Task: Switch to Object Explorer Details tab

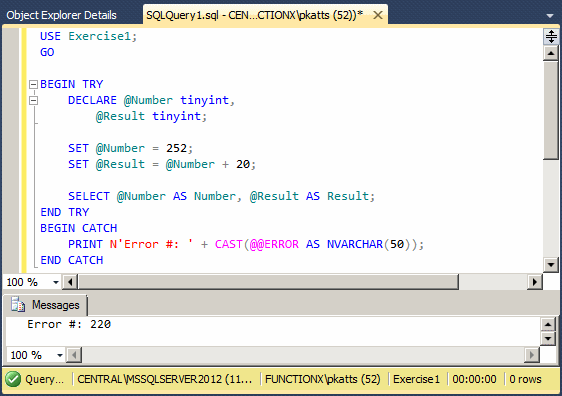Action: pyautogui.click(x=61, y=15)
